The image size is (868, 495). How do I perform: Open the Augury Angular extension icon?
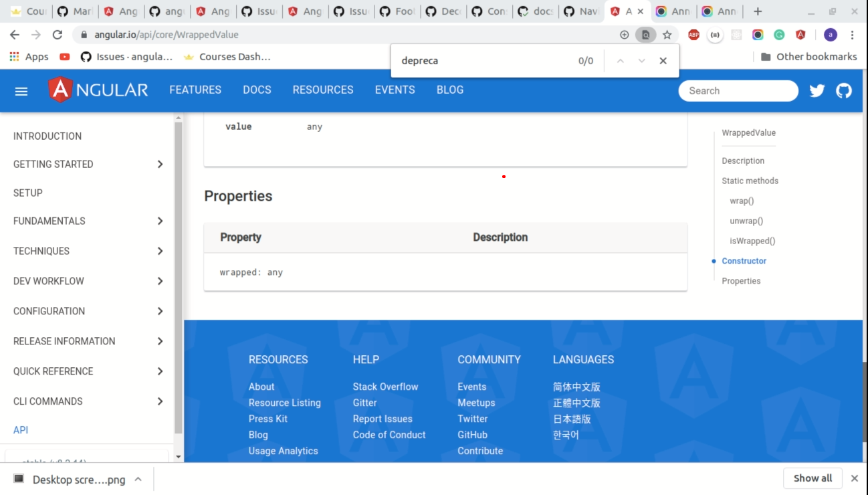(800, 35)
